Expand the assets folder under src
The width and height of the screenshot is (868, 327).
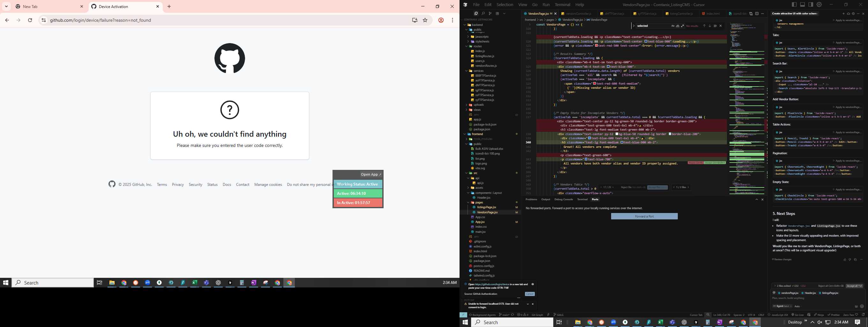pyautogui.click(x=468, y=188)
